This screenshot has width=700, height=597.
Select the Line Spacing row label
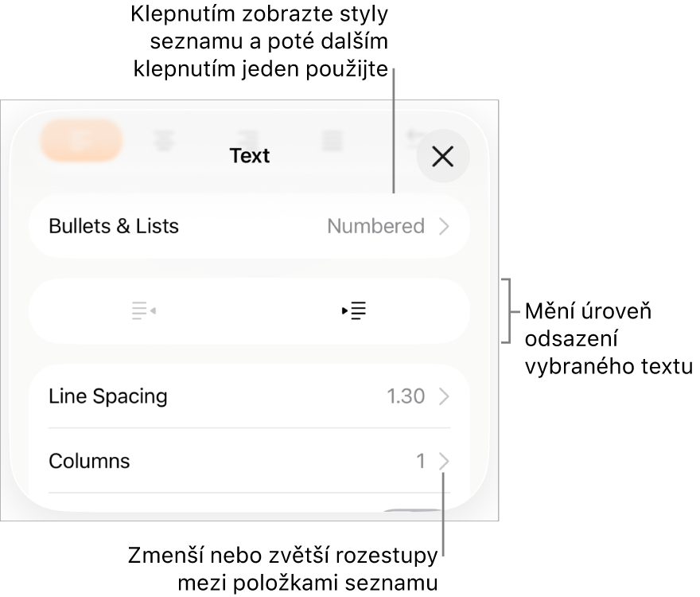pos(108,396)
